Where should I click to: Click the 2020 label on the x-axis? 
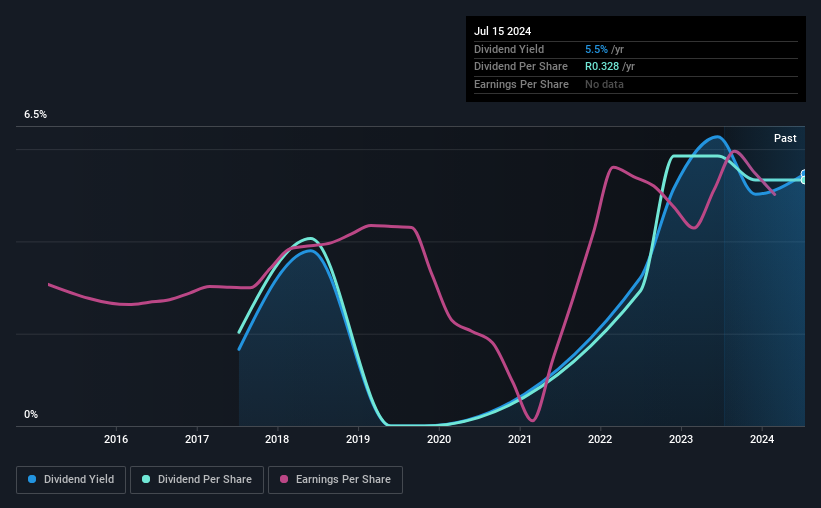click(x=439, y=439)
